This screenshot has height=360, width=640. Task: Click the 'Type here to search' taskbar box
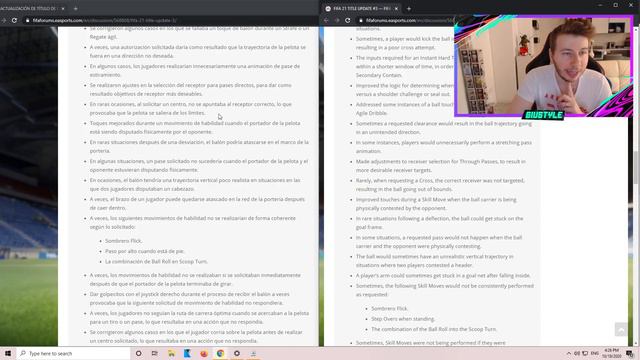(73, 353)
